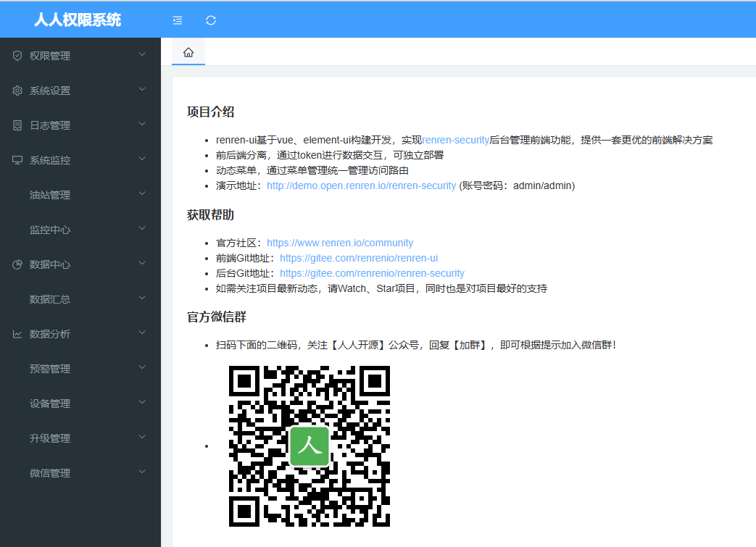Viewport: 756px width, 547px height.
Task: Click the 获取帮助 heading
Action: pyautogui.click(x=211, y=214)
